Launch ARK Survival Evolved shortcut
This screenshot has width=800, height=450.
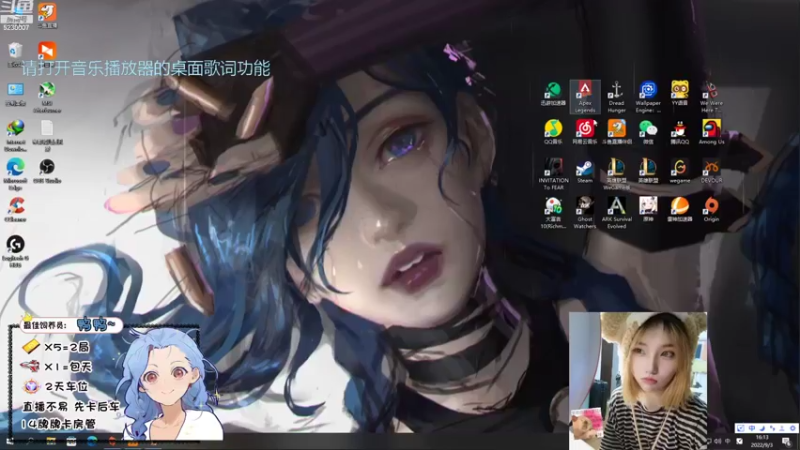tap(616, 213)
